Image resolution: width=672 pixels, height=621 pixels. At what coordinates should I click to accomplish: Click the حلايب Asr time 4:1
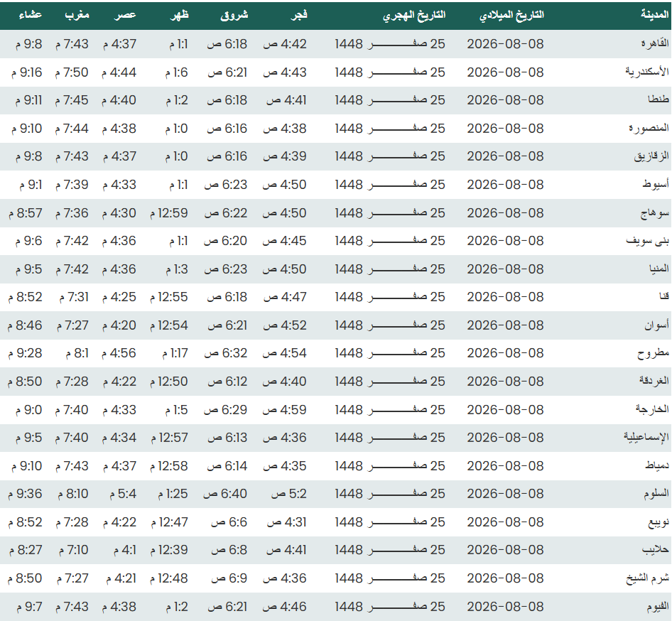125,550
